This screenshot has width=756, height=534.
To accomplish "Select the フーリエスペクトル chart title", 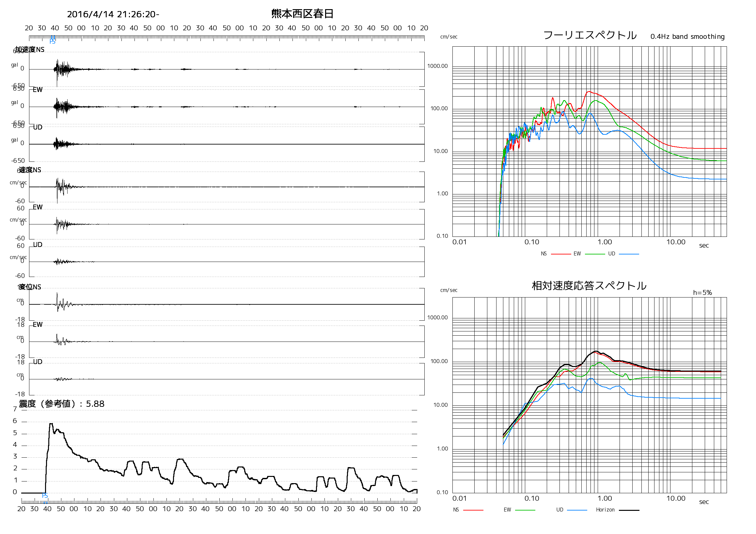I will point(590,35).
